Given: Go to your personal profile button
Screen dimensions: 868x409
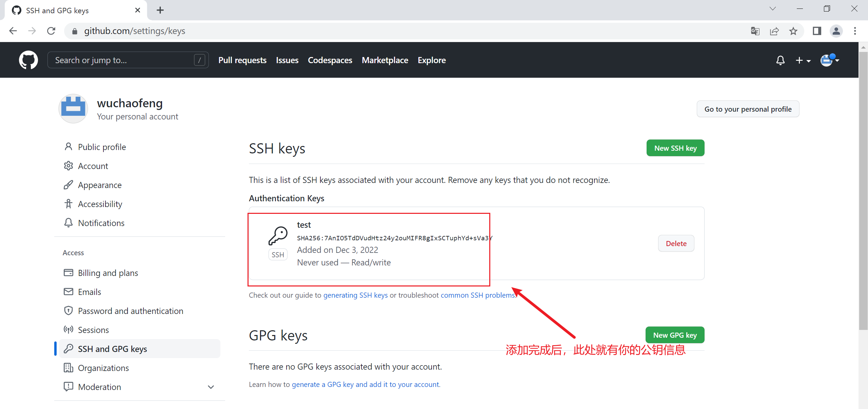Looking at the screenshot, I should click(x=748, y=109).
